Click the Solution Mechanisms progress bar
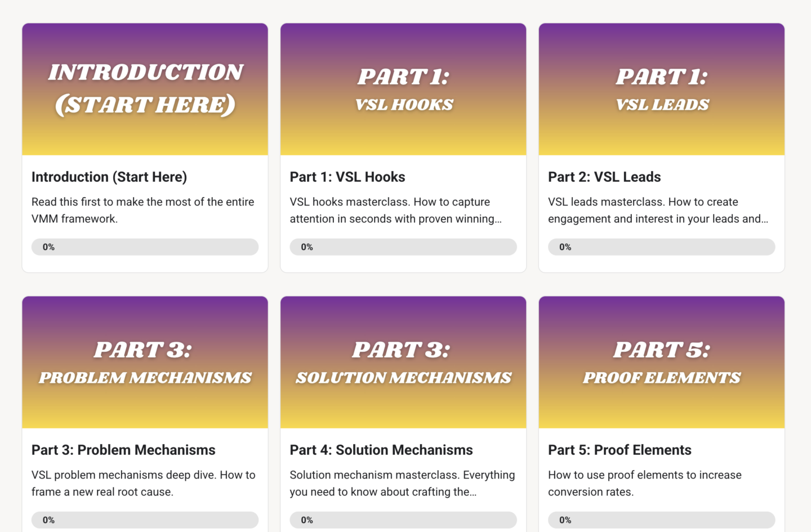811x532 pixels. [403, 520]
